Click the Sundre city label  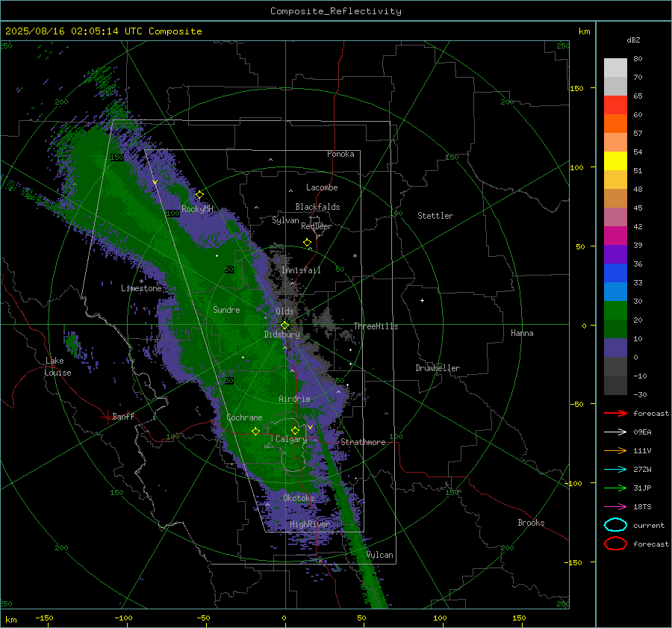click(226, 310)
